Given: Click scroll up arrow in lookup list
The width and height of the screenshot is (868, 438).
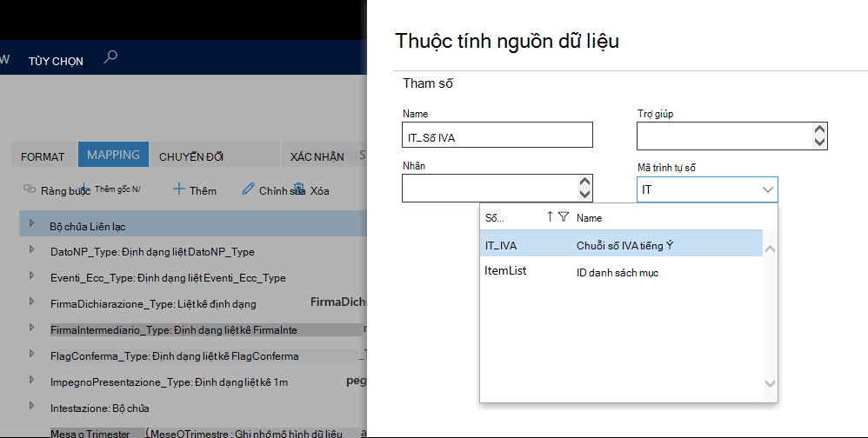Looking at the screenshot, I should coord(770,249).
